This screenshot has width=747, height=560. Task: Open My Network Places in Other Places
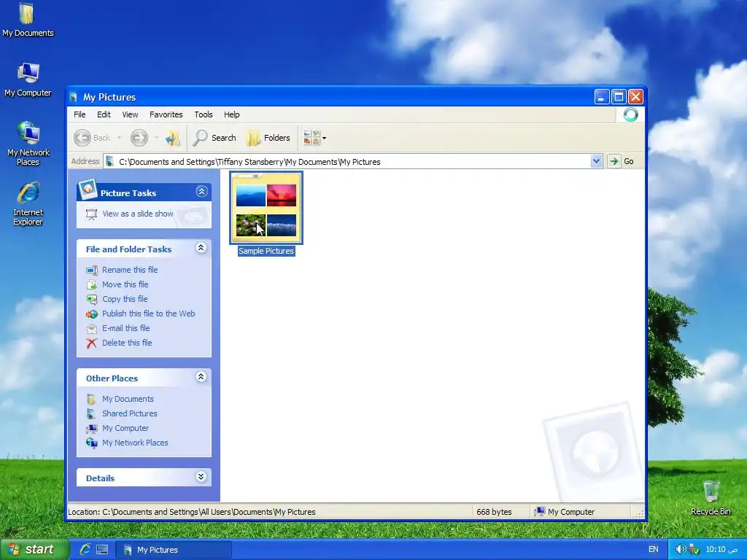(x=135, y=443)
